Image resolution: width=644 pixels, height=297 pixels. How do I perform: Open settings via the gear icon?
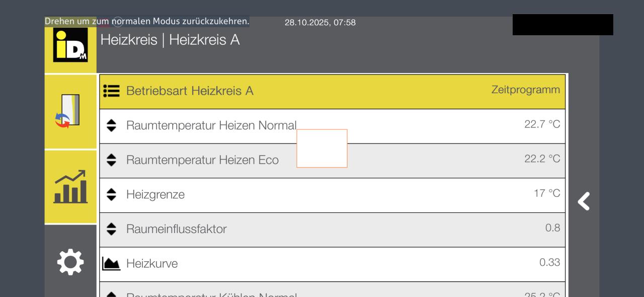70,262
